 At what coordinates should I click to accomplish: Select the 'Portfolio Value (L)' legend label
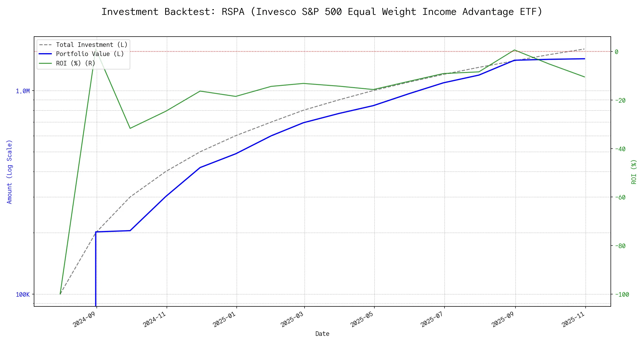coord(90,54)
